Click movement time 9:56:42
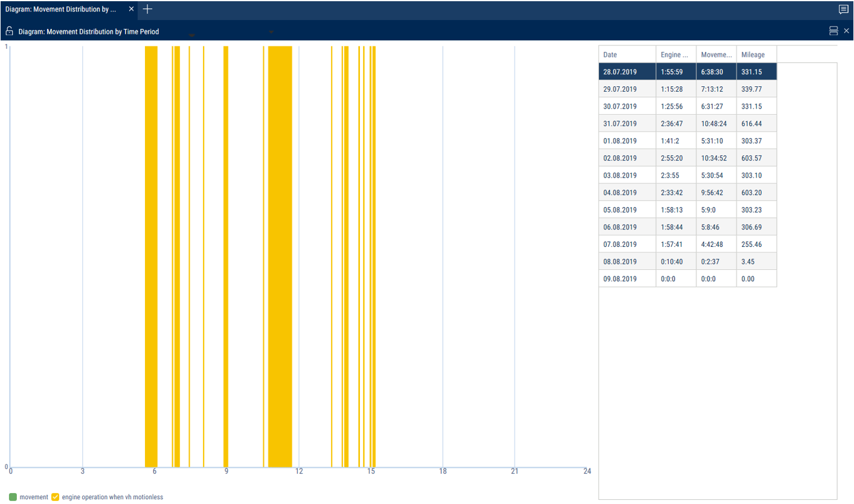Viewport: 854px width, 504px height. click(x=712, y=193)
